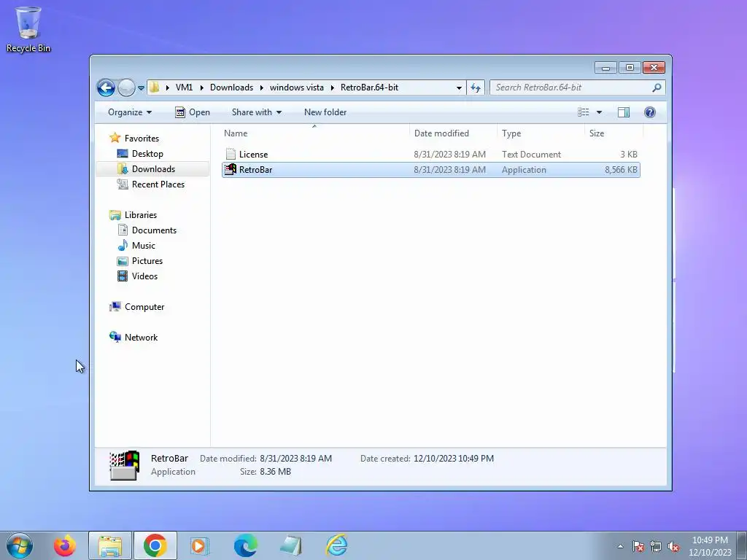Click the Text Document type cell
This screenshot has width=747, height=560.
coord(531,155)
